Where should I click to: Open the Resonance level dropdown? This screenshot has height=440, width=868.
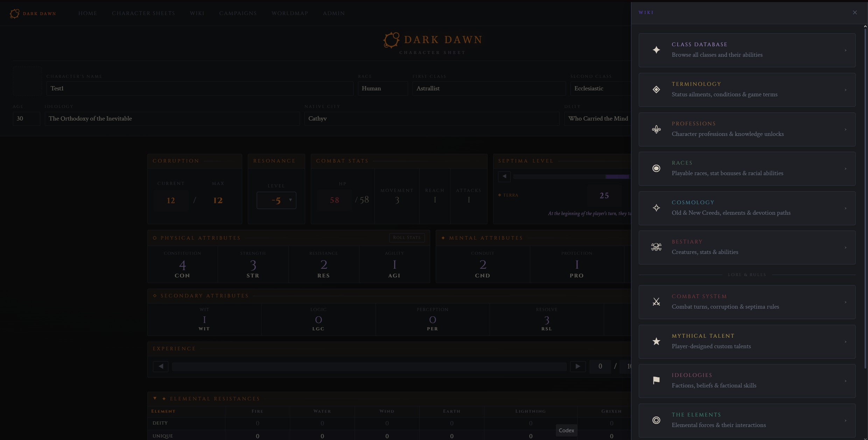pos(276,200)
